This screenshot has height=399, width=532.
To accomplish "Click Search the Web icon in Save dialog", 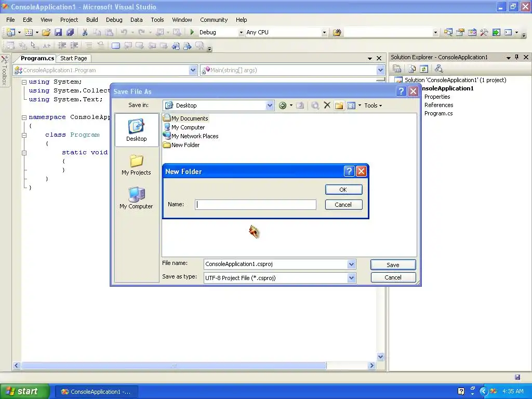I will (x=315, y=105).
